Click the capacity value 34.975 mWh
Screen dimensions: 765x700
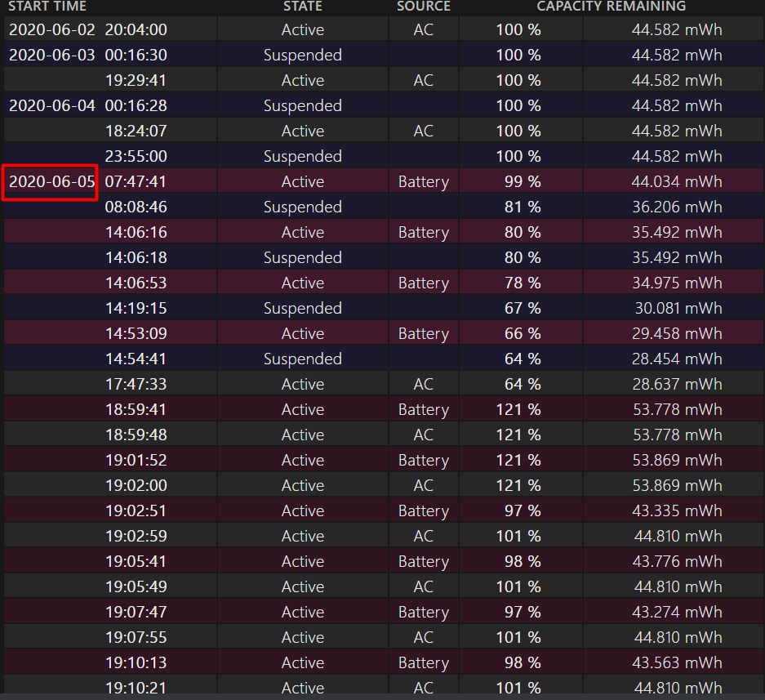coord(677,283)
